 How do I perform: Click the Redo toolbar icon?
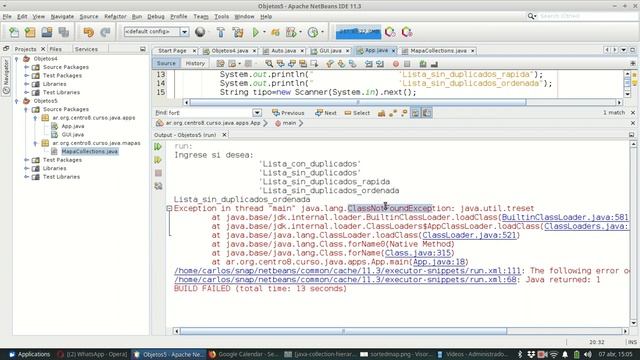pyautogui.click(x=105, y=32)
